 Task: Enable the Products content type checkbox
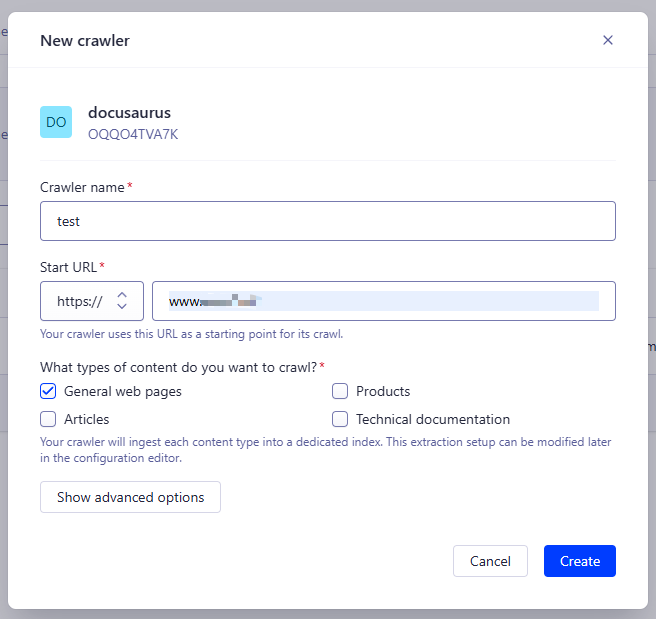[340, 391]
